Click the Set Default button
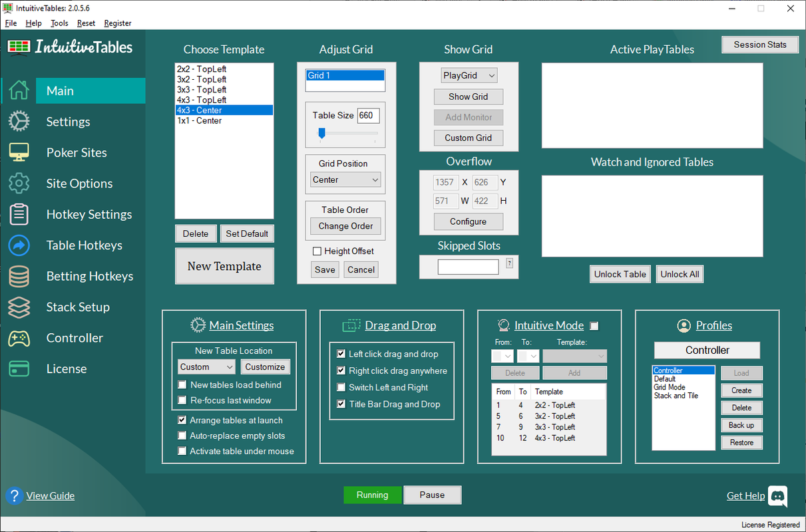Screen dimensions: 806x532 click(x=247, y=233)
